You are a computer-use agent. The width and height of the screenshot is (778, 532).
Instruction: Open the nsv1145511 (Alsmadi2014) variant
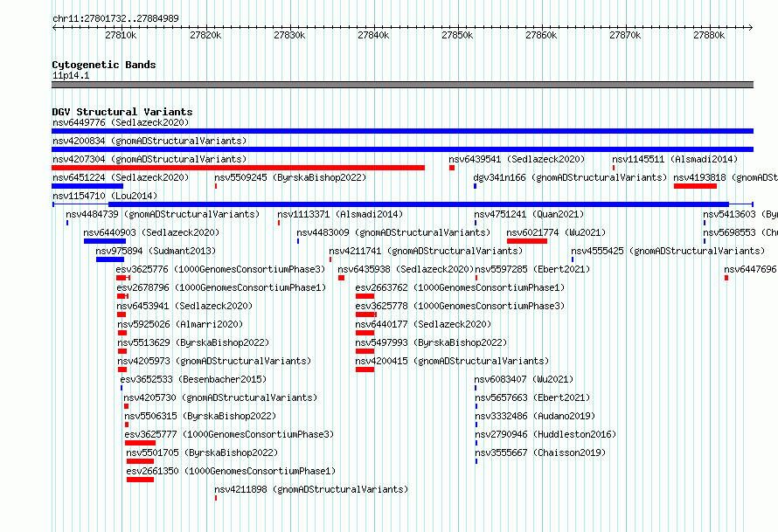(x=675, y=159)
